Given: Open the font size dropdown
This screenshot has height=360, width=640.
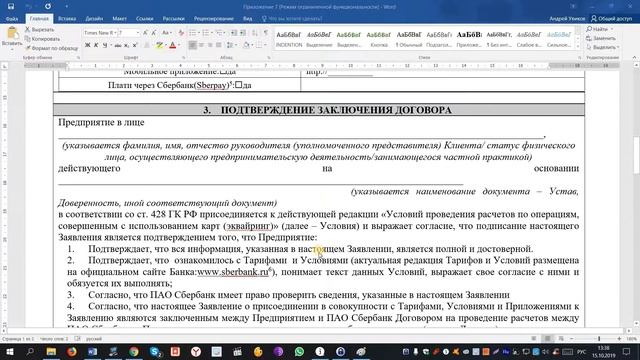Looking at the screenshot, I should coord(138,33).
